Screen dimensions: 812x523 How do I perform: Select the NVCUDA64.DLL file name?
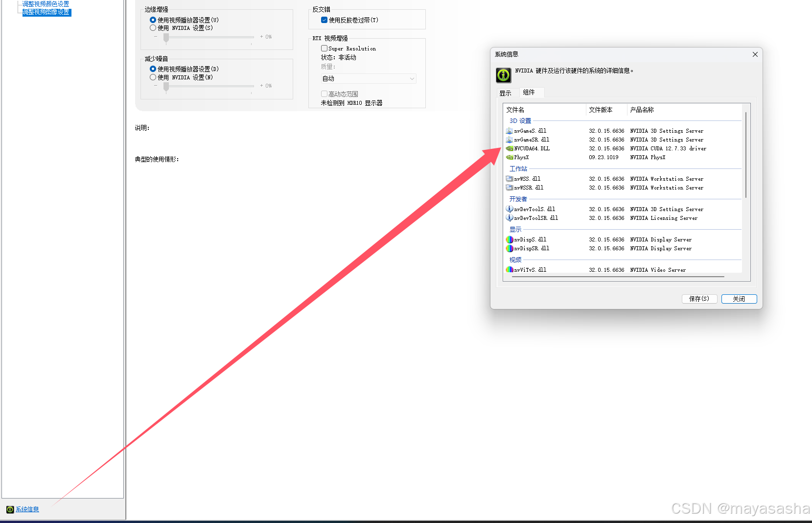[x=532, y=148]
